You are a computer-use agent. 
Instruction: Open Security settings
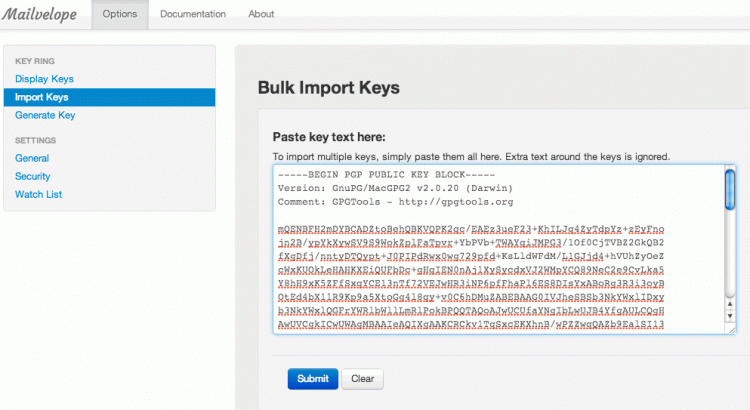tap(33, 176)
